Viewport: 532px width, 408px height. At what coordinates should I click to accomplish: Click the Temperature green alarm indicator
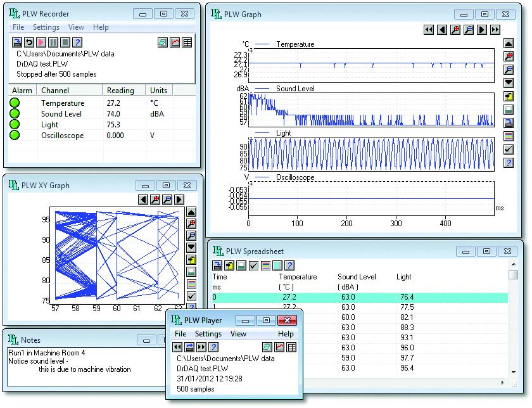(x=15, y=103)
